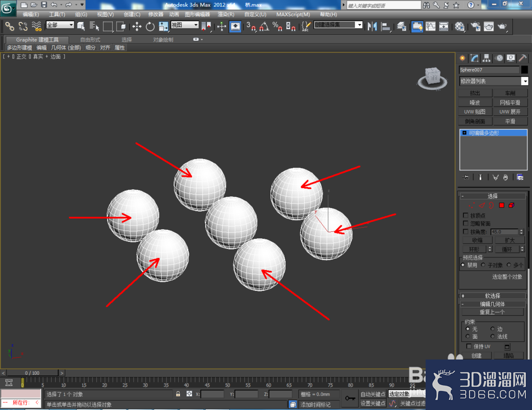Open the 创建(C) menu
Screen dimensions: 532x410
click(132, 14)
